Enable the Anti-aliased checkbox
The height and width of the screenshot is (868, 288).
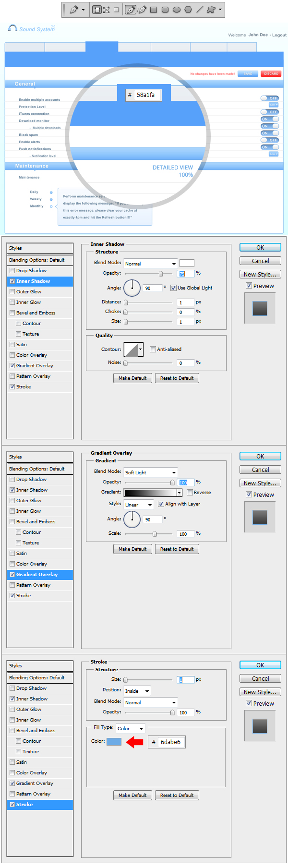click(153, 350)
